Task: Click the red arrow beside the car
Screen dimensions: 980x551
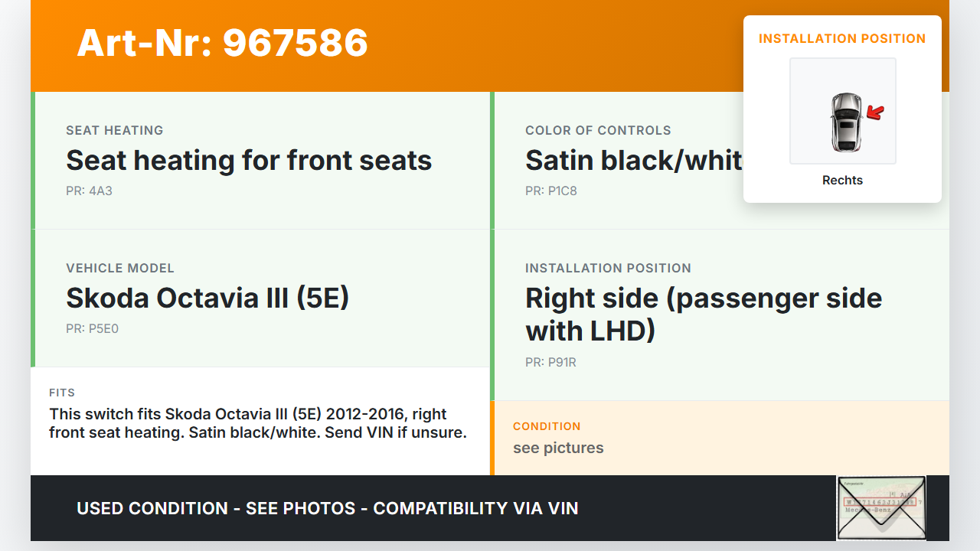Action: point(874,113)
